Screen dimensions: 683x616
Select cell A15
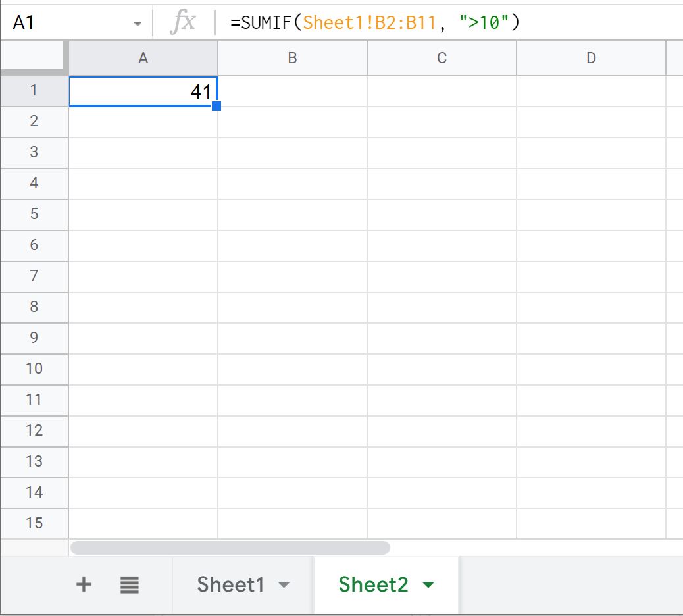coord(143,524)
